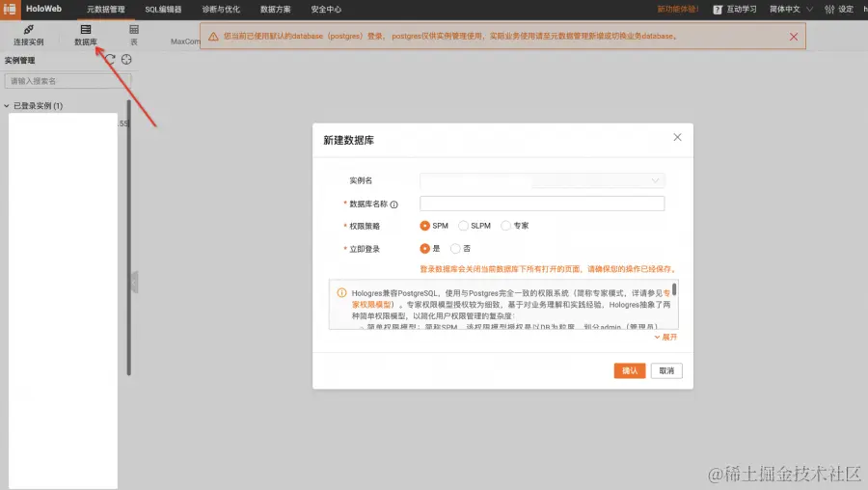Click the HoloWeb logo icon
The image size is (868, 490).
[x=10, y=9]
